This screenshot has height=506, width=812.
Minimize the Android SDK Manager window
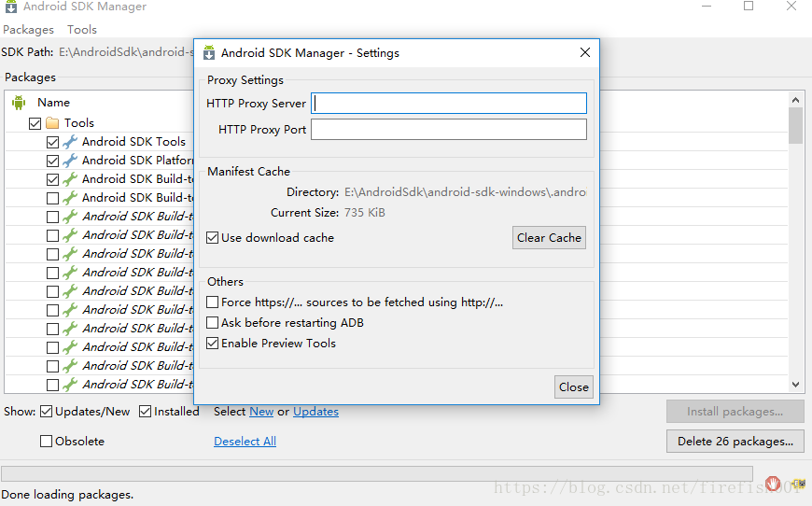click(x=707, y=7)
